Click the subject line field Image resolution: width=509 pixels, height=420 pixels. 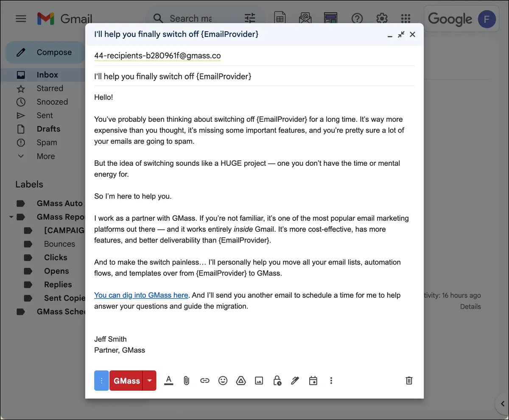255,76
